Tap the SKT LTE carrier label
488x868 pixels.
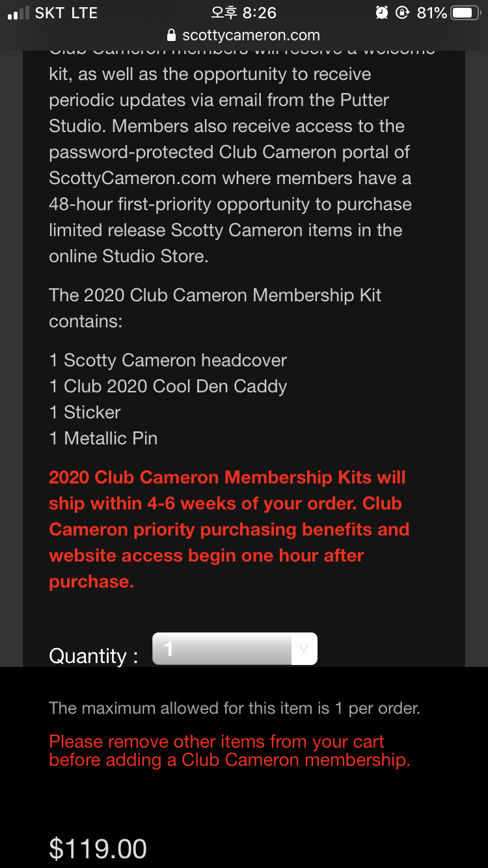(x=65, y=13)
